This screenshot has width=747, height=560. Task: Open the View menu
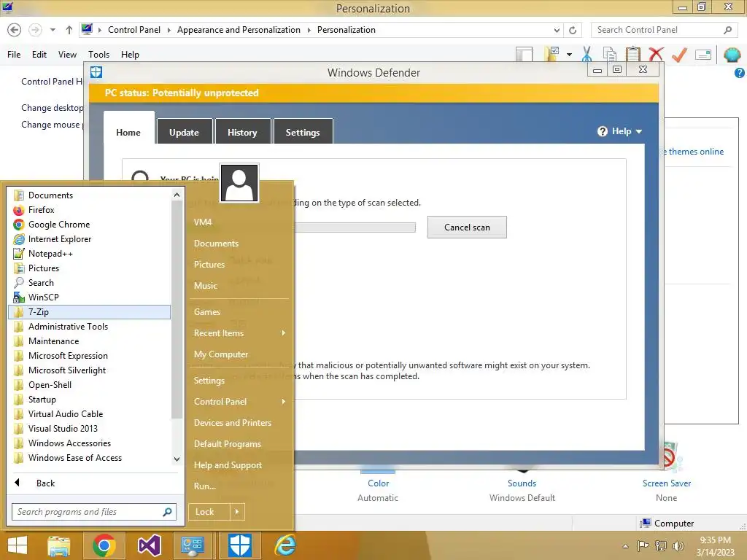pyautogui.click(x=67, y=54)
